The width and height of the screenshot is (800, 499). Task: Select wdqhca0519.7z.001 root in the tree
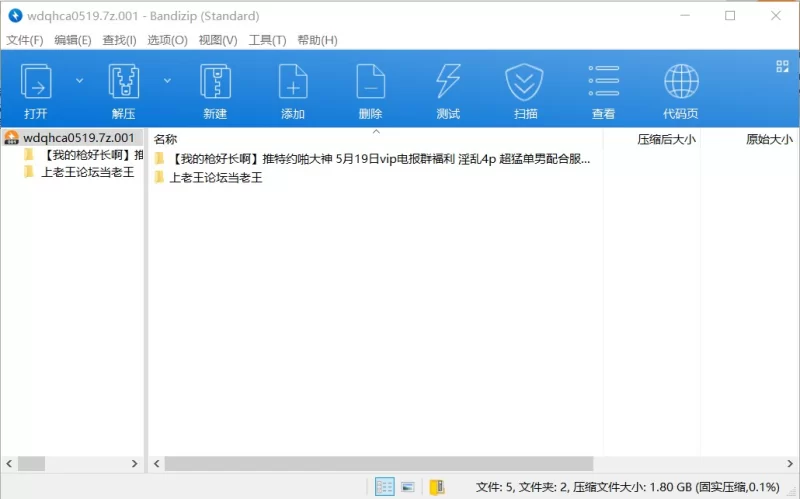tap(72, 137)
